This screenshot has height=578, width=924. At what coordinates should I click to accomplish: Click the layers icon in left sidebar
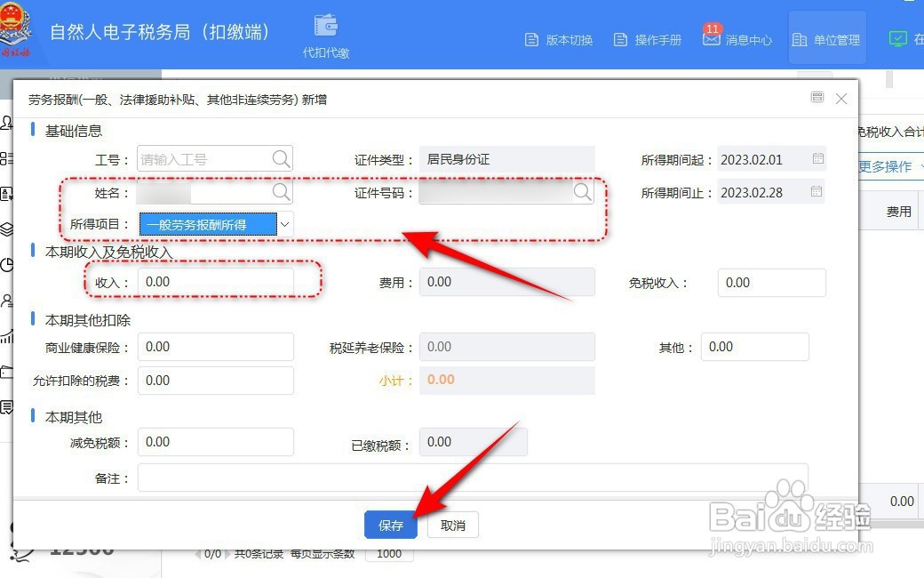pos(6,227)
